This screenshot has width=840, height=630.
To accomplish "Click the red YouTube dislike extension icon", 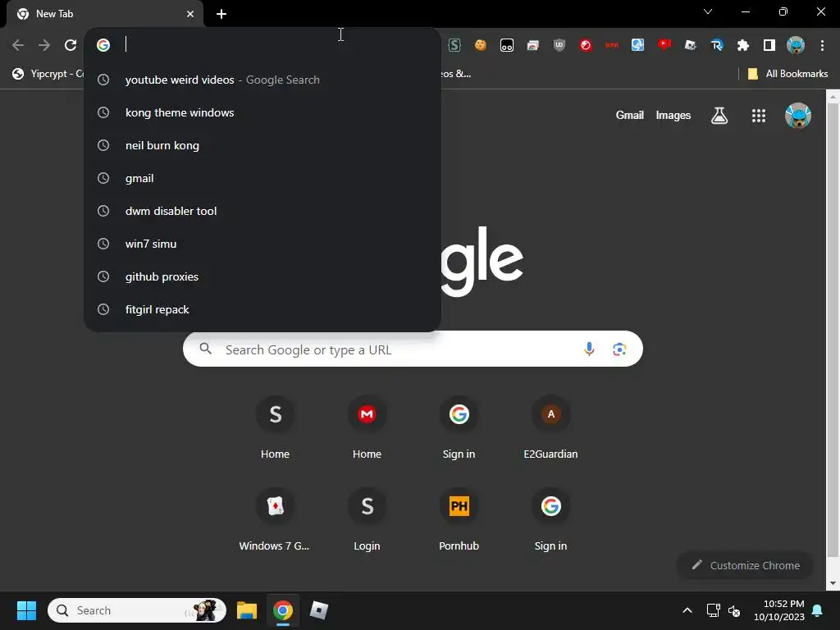I will pos(664,45).
